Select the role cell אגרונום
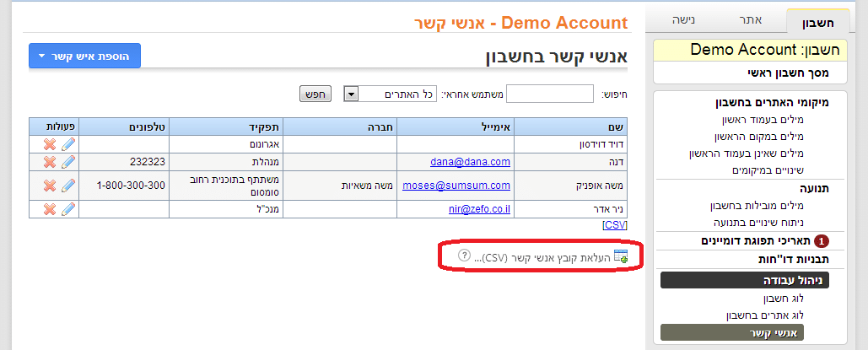868x350 pixels. 226,144
